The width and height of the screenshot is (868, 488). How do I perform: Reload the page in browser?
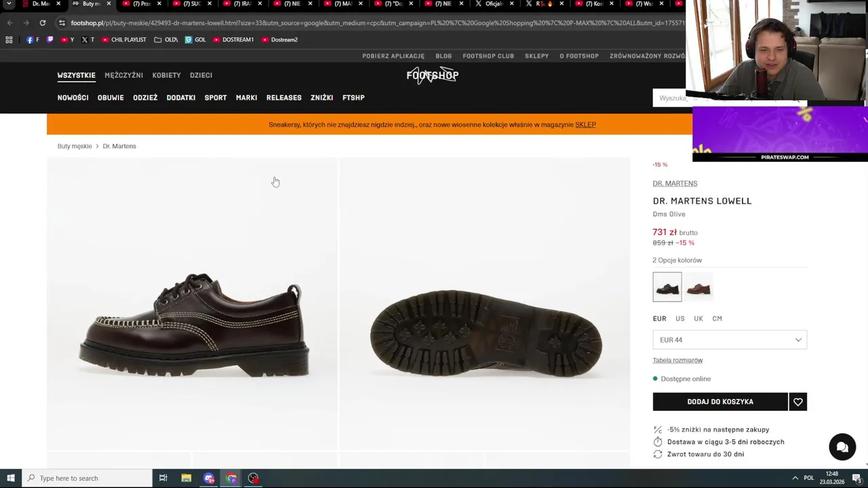[43, 23]
